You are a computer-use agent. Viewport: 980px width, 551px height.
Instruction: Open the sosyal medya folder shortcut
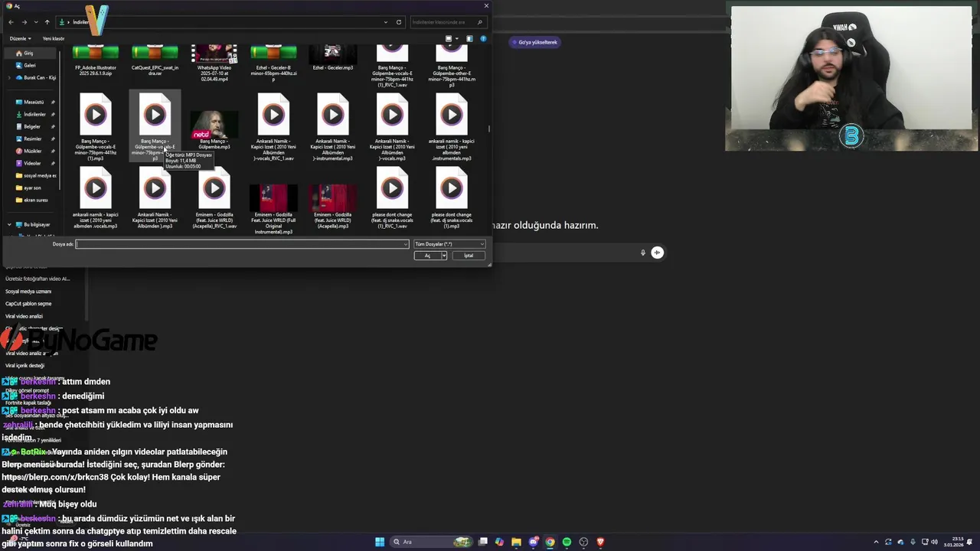[35, 175]
